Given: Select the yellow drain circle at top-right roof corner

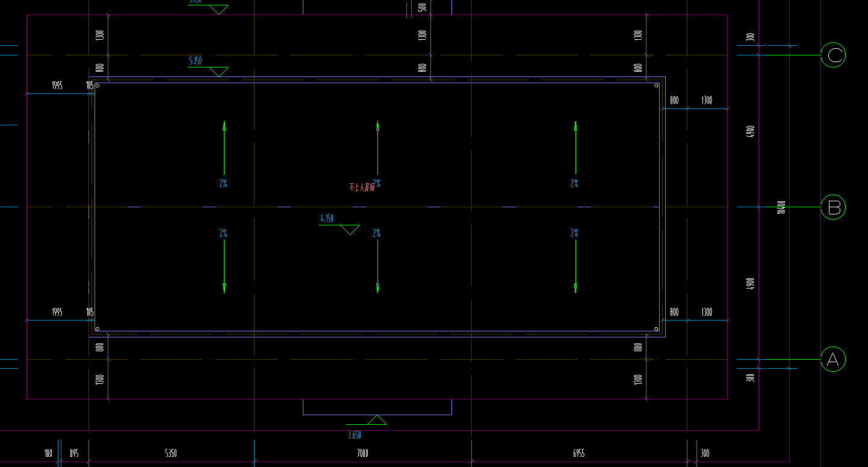Looking at the screenshot, I should 657,85.
